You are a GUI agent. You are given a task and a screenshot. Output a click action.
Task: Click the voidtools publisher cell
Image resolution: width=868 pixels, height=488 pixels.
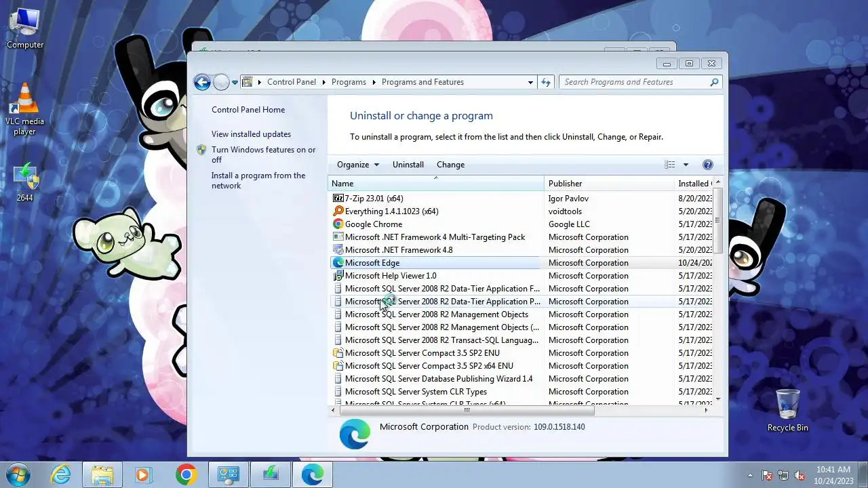click(x=565, y=211)
